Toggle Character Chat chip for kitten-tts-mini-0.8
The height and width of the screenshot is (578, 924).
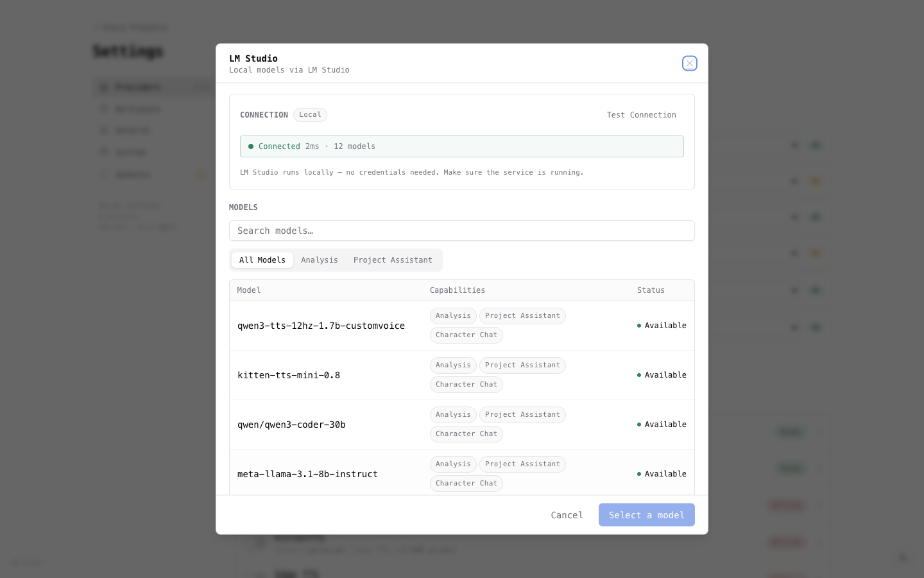click(x=466, y=384)
